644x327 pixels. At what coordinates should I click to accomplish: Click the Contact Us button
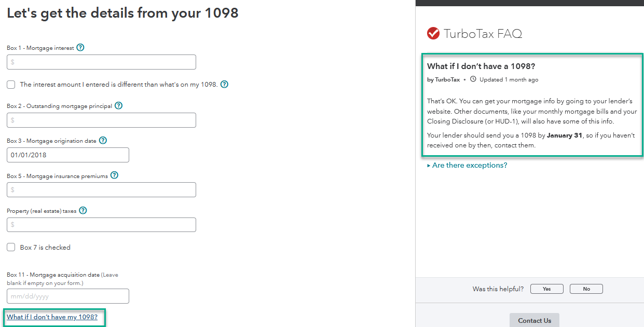(535, 320)
